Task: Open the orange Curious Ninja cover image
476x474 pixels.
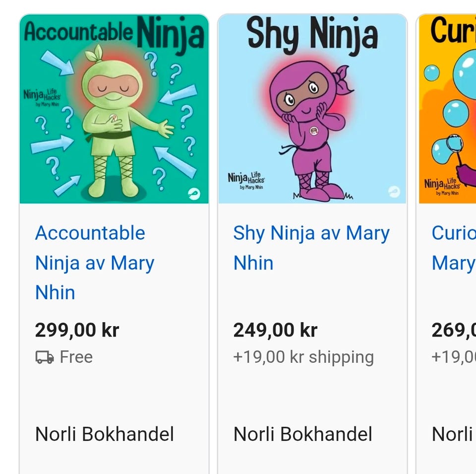Action: (447, 109)
